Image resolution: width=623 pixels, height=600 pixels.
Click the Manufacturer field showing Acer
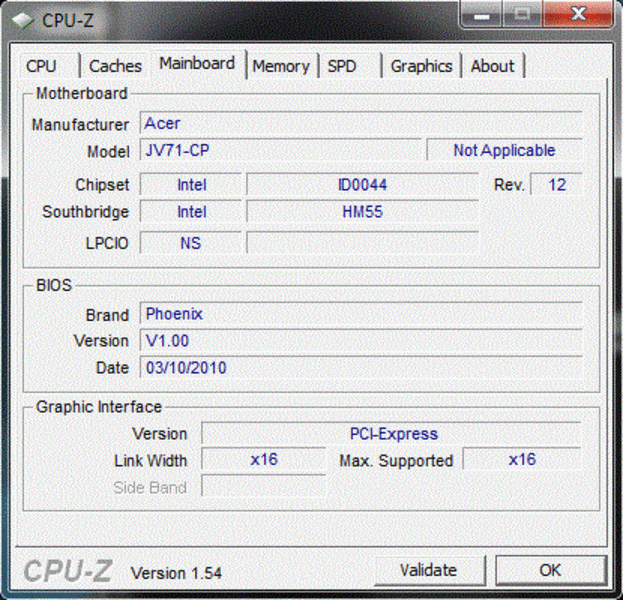click(361, 123)
